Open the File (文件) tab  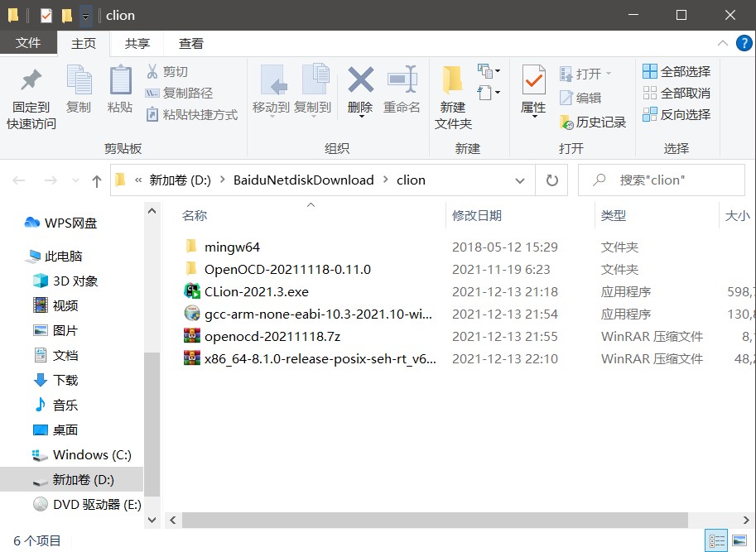click(28, 43)
